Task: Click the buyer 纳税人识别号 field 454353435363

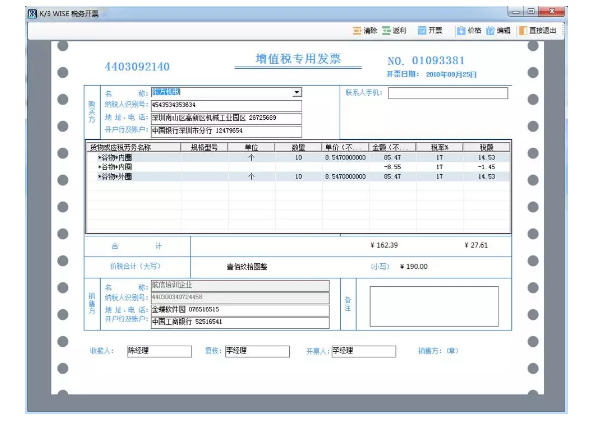Action: (x=226, y=105)
